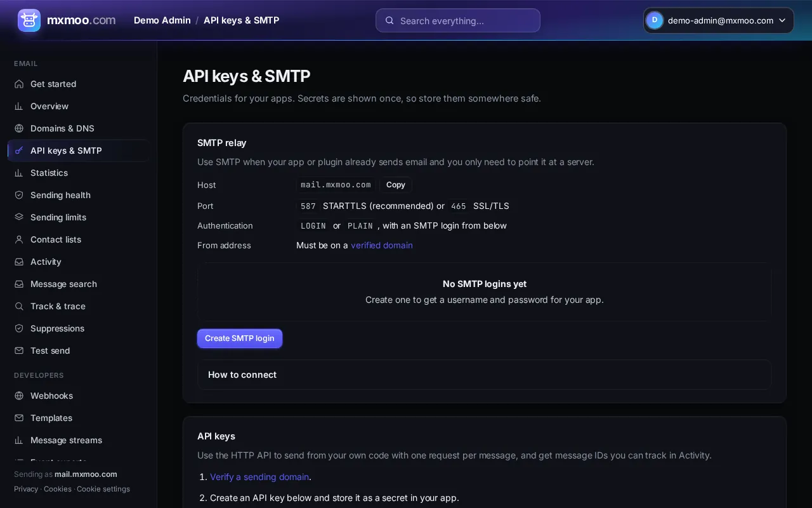Viewport: 812px width, 508px height.
Task: Click the Get started home icon
Action: 19,84
